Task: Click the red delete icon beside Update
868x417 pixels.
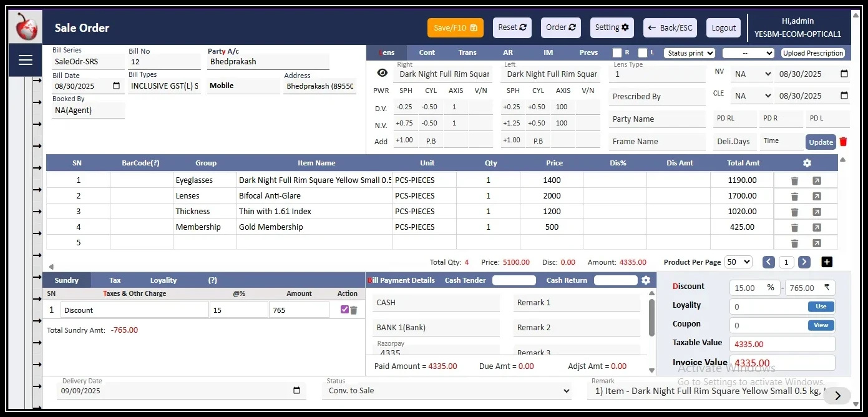Action: (844, 142)
